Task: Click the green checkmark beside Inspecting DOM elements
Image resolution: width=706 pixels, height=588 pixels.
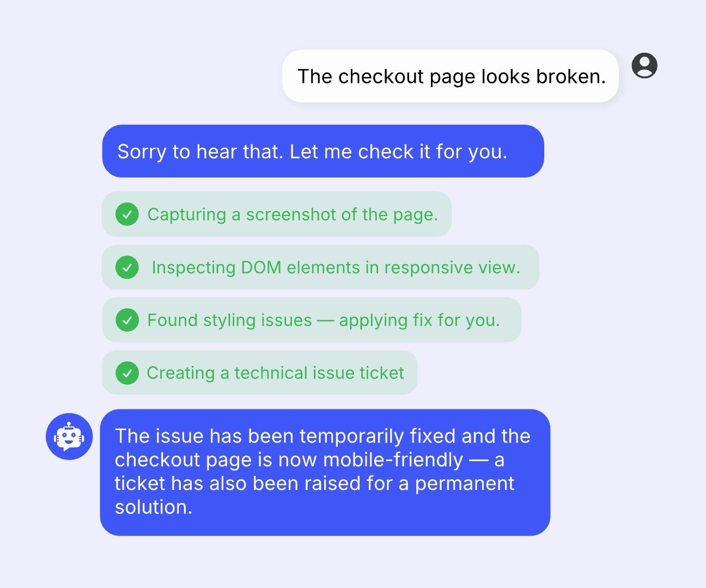Action: click(127, 267)
